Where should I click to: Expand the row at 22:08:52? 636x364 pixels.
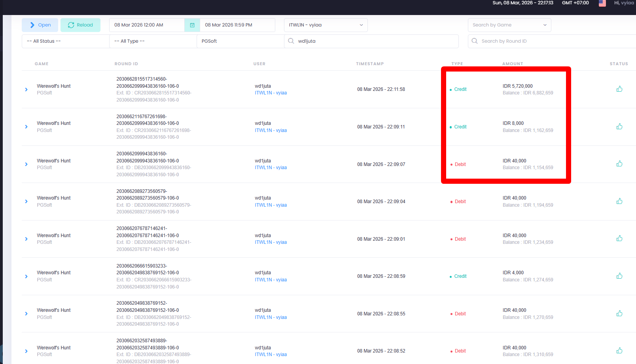(x=26, y=351)
